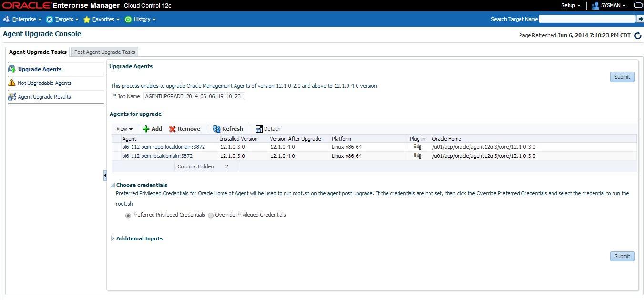Click the plug-in icon for ol6-112-oem.localdomain row
This screenshot has height=300, width=644.
[x=418, y=156]
